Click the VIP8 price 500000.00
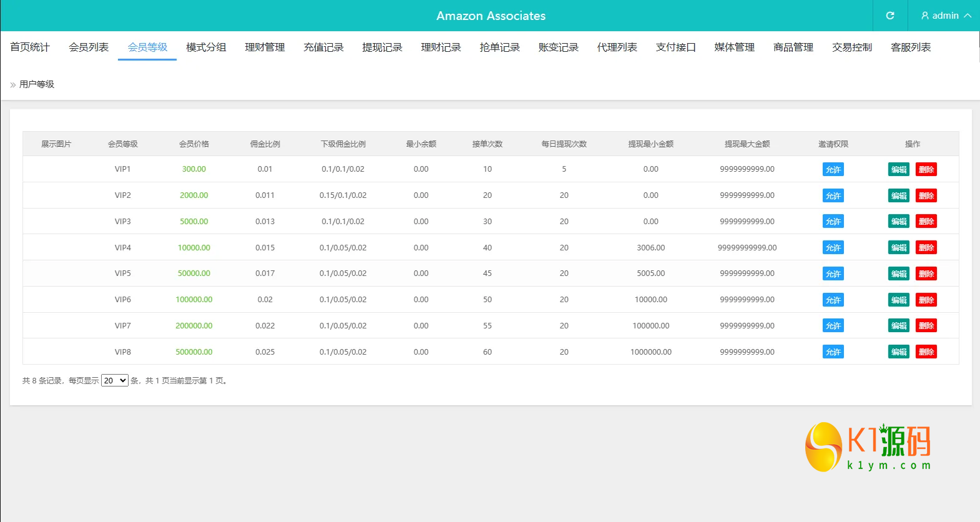This screenshot has width=980, height=522. [x=194, y=352]
